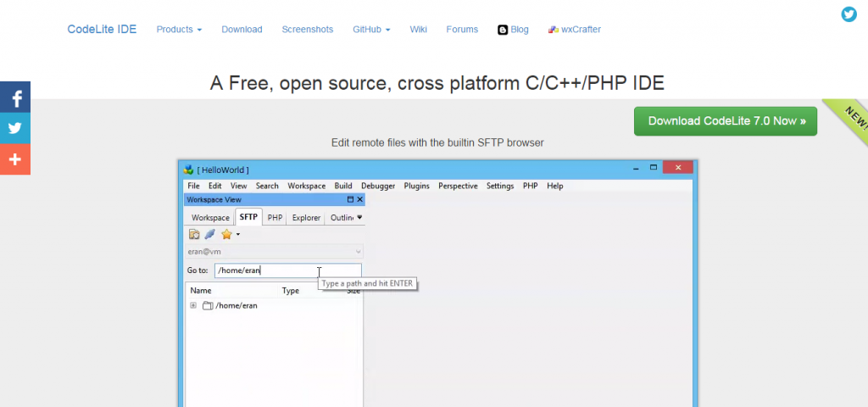Share on Twitter via the sidebar icon
The height and width of the screenshot is (407, 868).
(15, 129)
